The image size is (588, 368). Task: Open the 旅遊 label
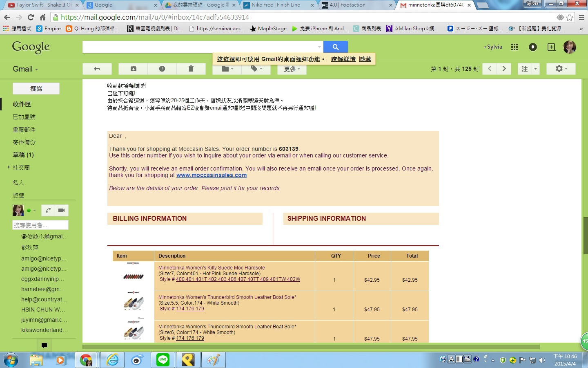coord(18,195)
